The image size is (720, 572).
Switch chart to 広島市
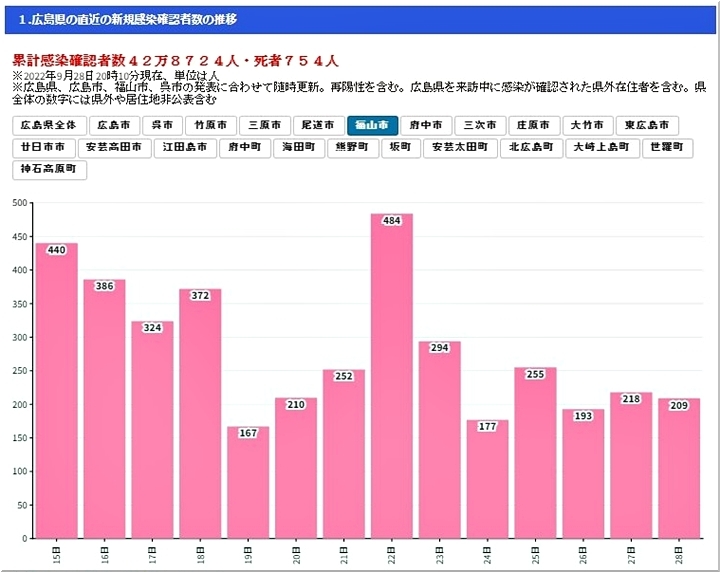pos(114,126)
